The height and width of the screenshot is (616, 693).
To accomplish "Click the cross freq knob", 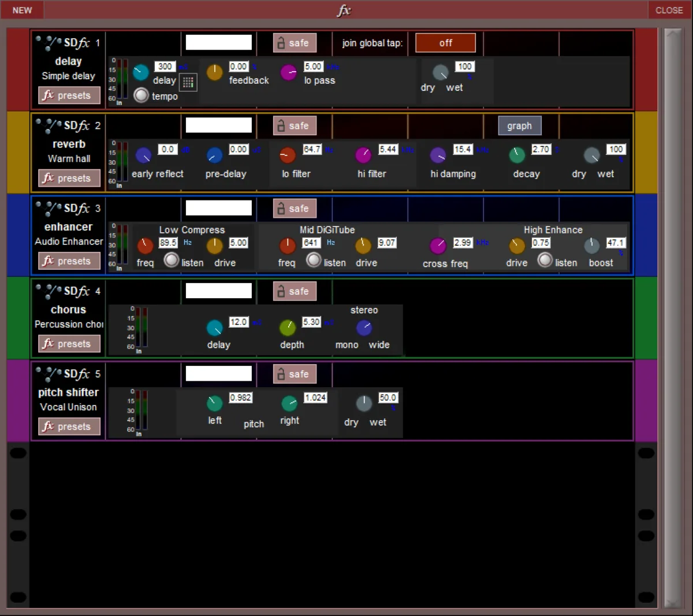I will tap(438, 246).
